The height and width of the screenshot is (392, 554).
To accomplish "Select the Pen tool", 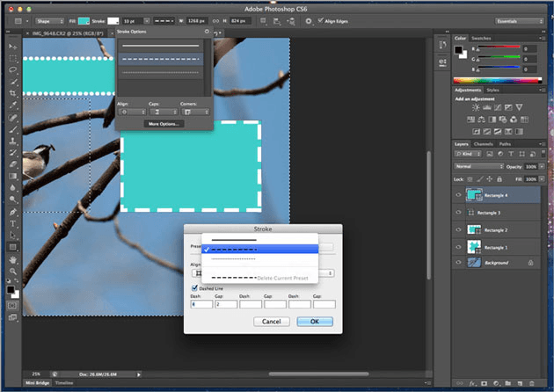I will 13,212.
